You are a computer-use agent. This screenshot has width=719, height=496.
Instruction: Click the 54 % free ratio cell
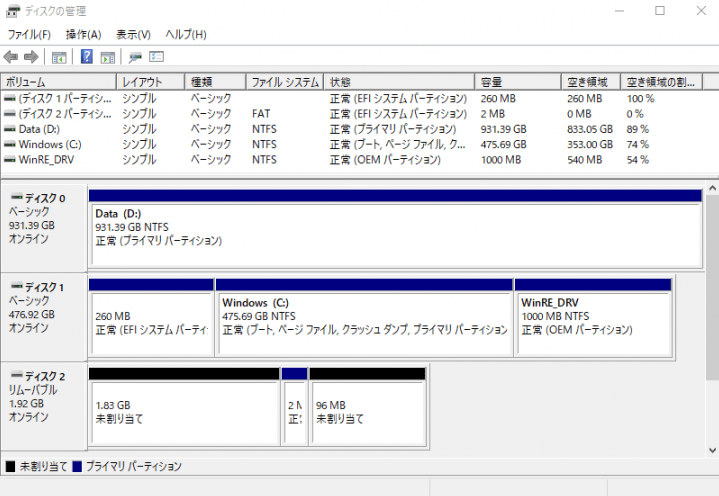click(x=637, y=160)
